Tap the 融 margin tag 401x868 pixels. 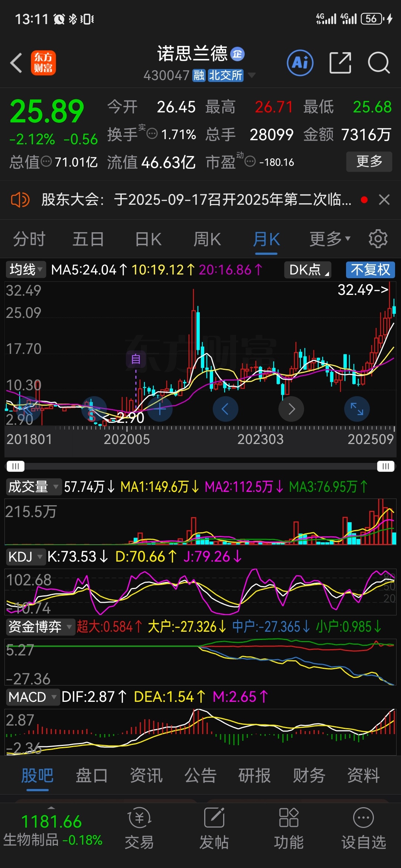pyautogui.click(x=199, y=76)
